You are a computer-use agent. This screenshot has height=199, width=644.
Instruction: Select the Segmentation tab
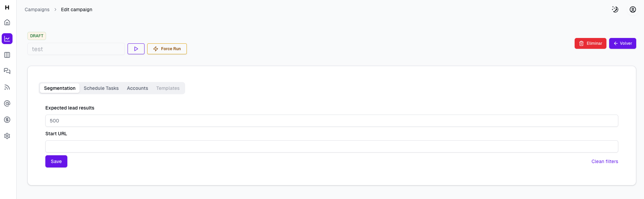coord(60,88)
